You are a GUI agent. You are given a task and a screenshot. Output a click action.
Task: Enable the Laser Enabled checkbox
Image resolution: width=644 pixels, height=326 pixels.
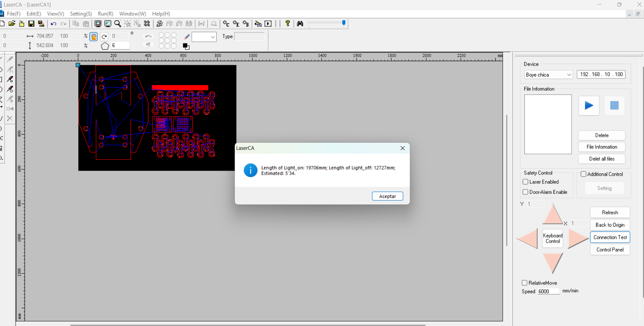pyautogui.click(x=525, y=182)
